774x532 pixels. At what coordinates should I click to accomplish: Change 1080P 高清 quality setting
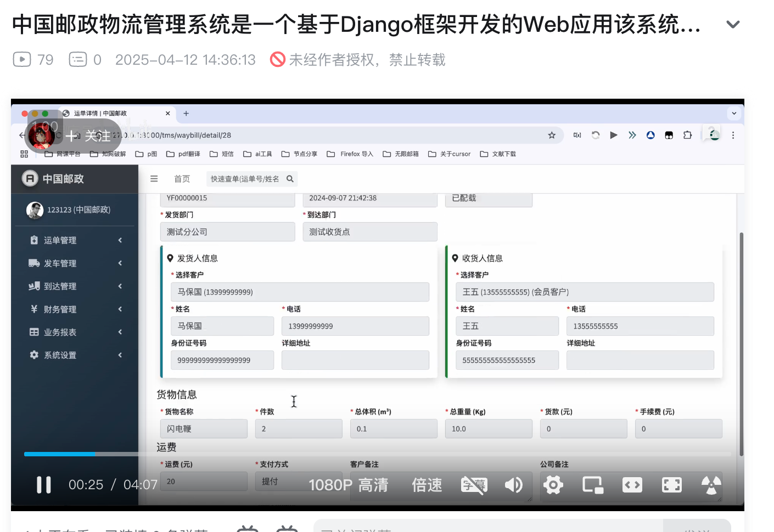pyautogui.click(x=348, y=485)
